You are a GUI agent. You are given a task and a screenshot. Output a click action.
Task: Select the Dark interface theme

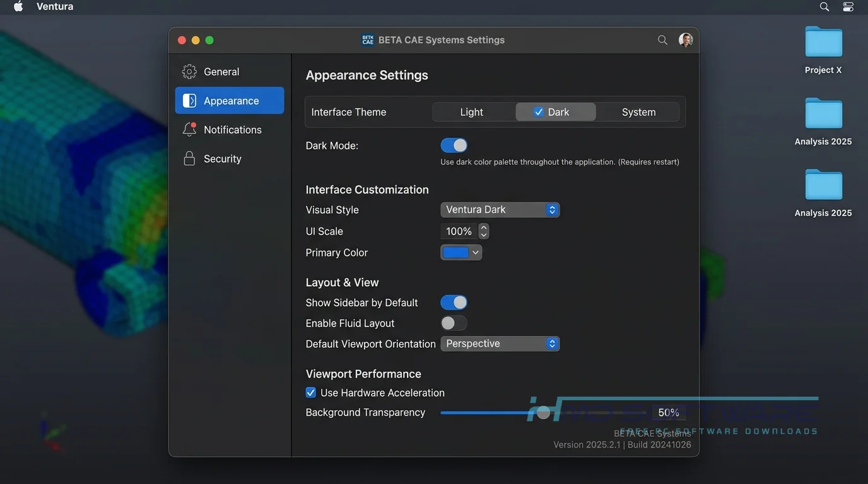click(x=556, y=112)
